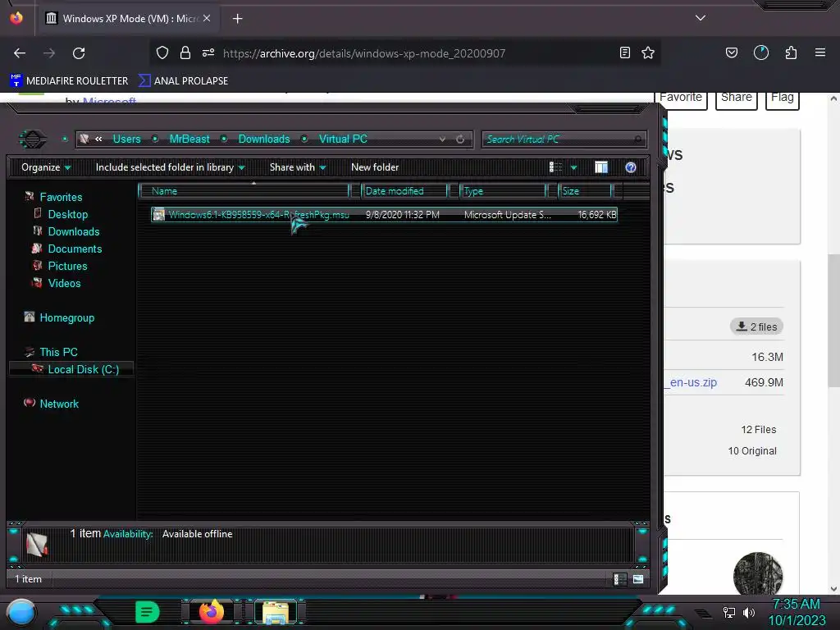Open the MEDIAFIRE ROULETTER bookmark
Screen dimensions: 840x630
(x=69, y=81)
